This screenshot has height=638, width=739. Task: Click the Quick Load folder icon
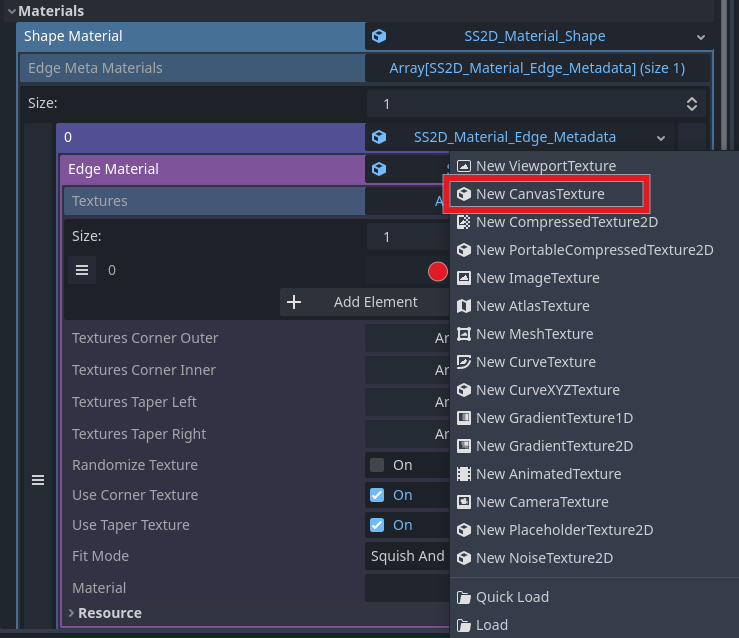point(464,597)
